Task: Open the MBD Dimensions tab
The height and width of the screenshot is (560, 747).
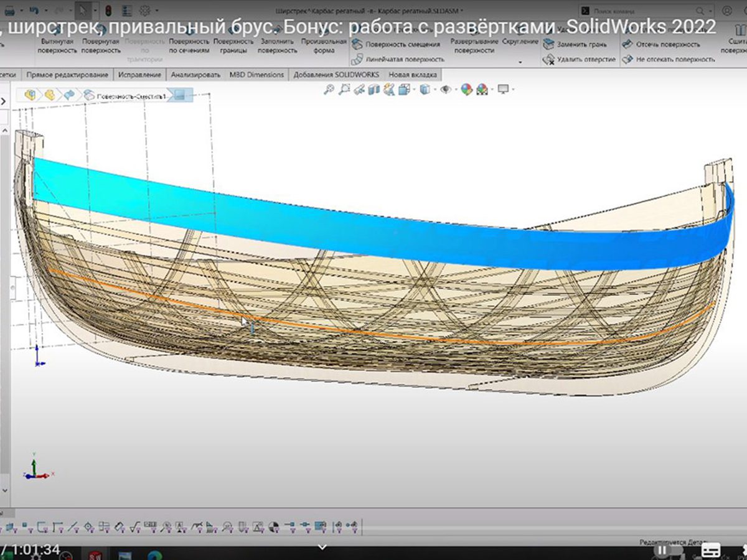Action: (258, 75)
